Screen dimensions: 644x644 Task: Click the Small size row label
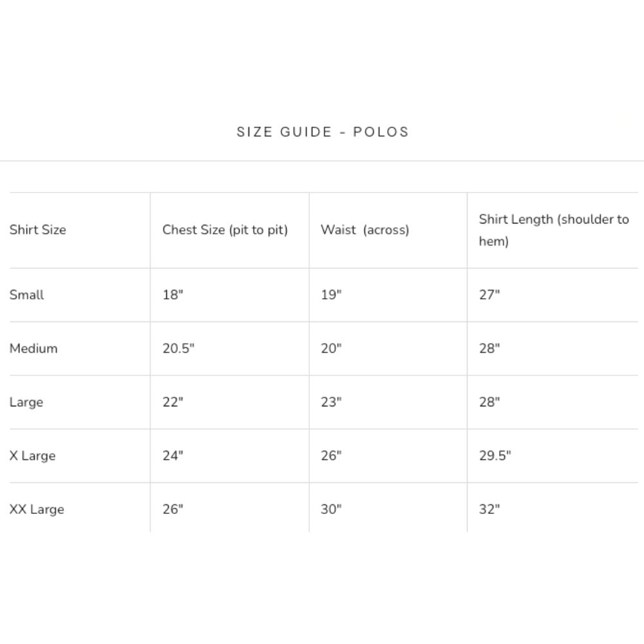26,295
